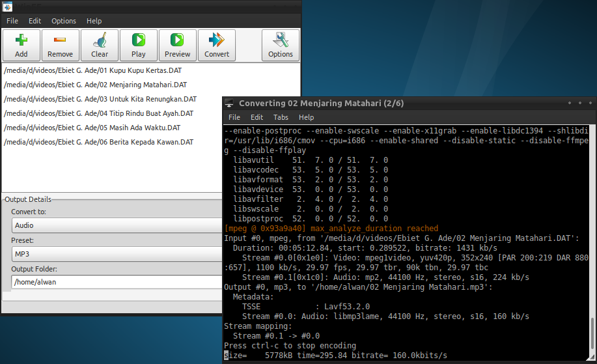Select file 04 Titip Rindu Buat Ayah.DAT

(x=98, y=113)
